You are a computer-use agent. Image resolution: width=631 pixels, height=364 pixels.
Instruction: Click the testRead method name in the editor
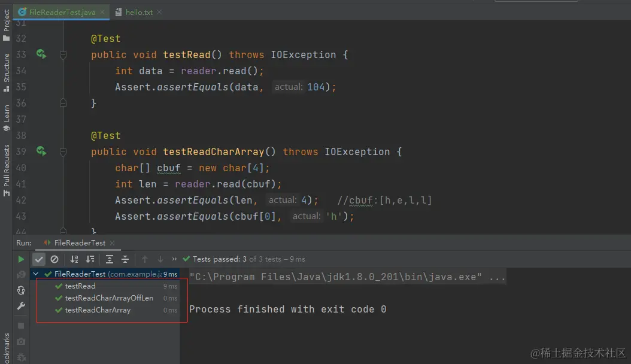tap(187, 54)
